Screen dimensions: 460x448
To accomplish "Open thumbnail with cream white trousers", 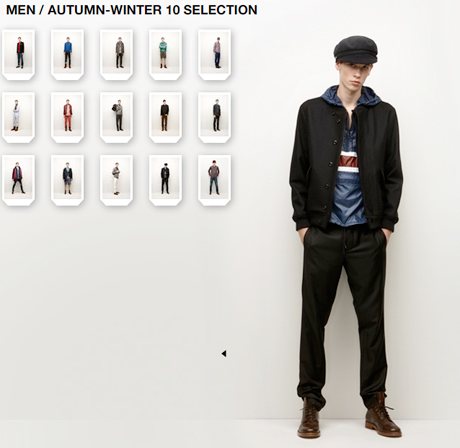I will [x=117, y=180].
